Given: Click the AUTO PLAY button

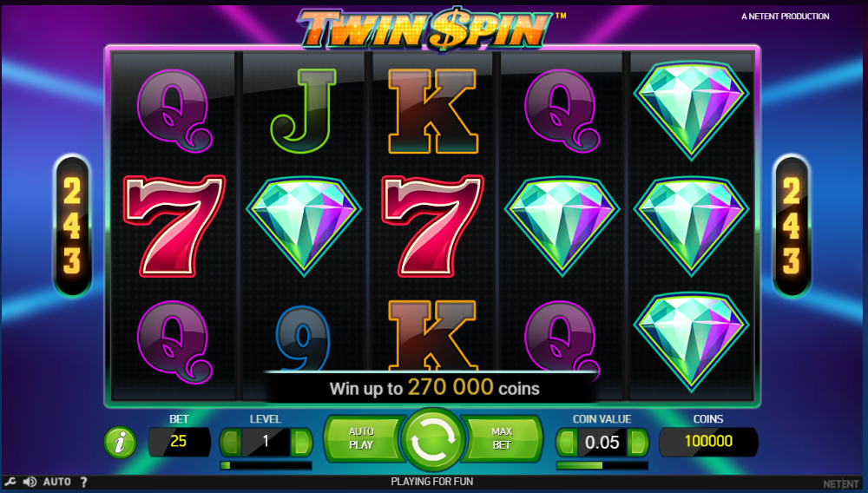Looking at the screenshot, I should pyautogui.click(x=362, y=437).
